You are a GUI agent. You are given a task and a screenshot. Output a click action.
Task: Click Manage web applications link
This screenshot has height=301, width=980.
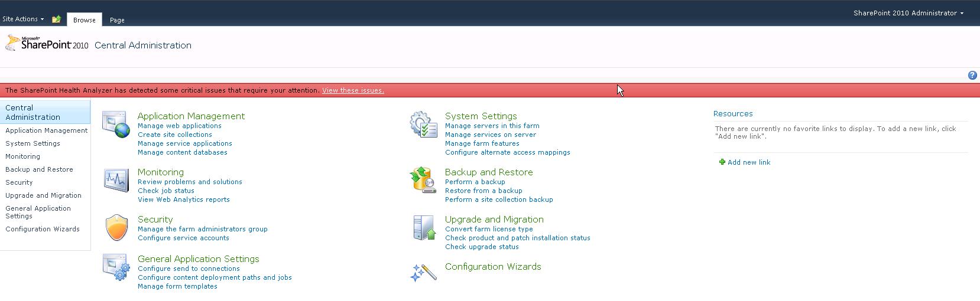pos(180,126)
